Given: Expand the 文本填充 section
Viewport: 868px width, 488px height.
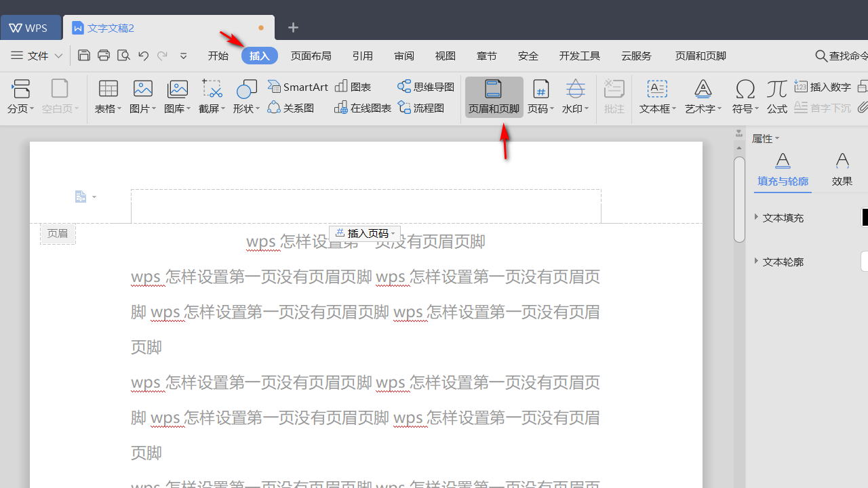Looking at the screenshot, I should point(757,217).
